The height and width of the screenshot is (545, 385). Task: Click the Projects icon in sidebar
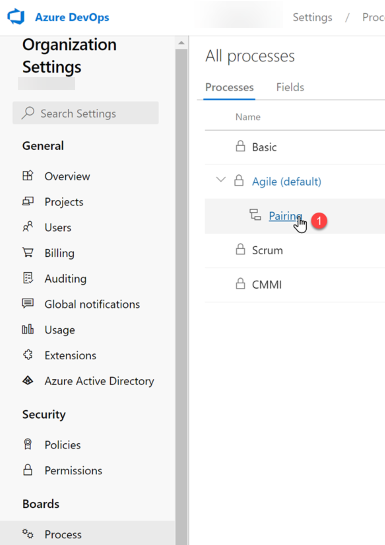28,201
